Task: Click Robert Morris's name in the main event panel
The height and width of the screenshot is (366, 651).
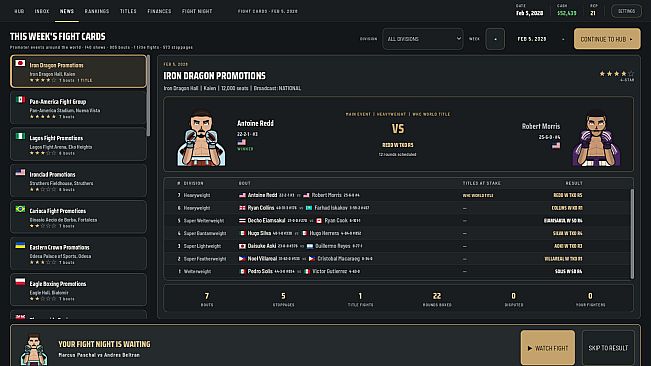Action: 541,126
